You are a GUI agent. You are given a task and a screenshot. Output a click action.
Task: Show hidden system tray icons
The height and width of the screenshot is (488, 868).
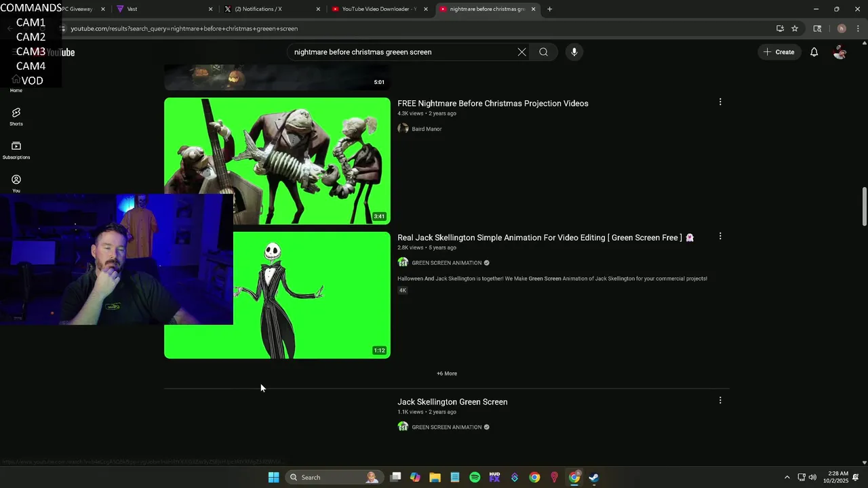coord(787,477)
